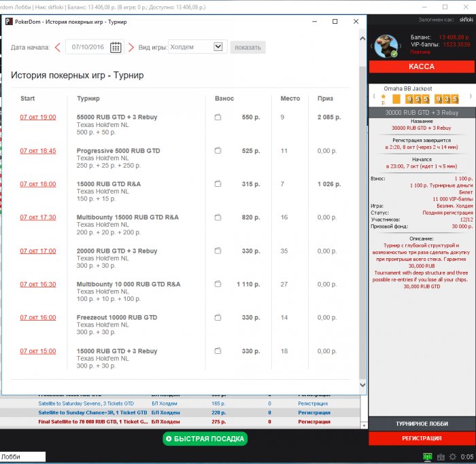
Task: Open ТУРНИРНОЕ ЛОББИ button
Action: (x=422, y=424)
